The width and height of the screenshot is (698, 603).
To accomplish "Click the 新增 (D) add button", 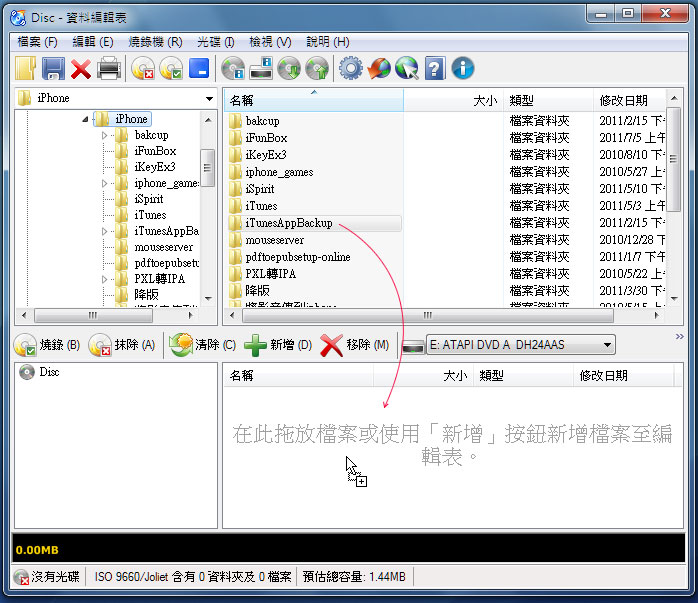I will point(278,345).
